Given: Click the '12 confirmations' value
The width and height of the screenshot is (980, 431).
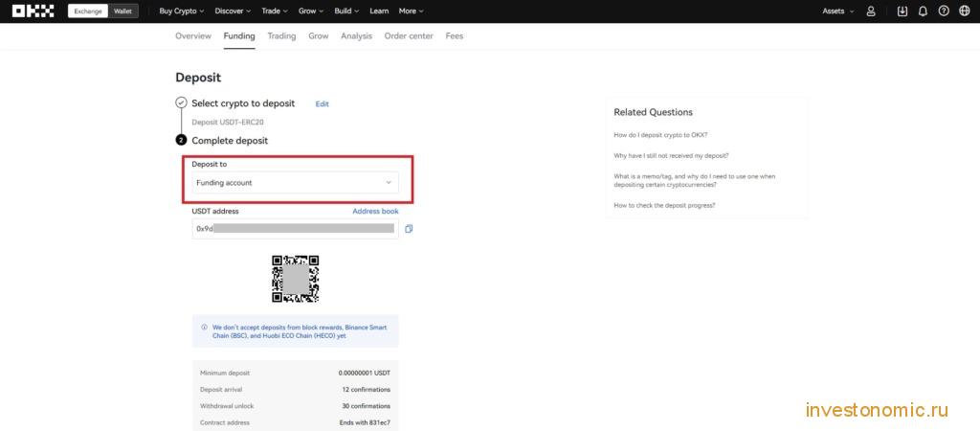Looking at the screenshot, I should click(x=367, y=390).
